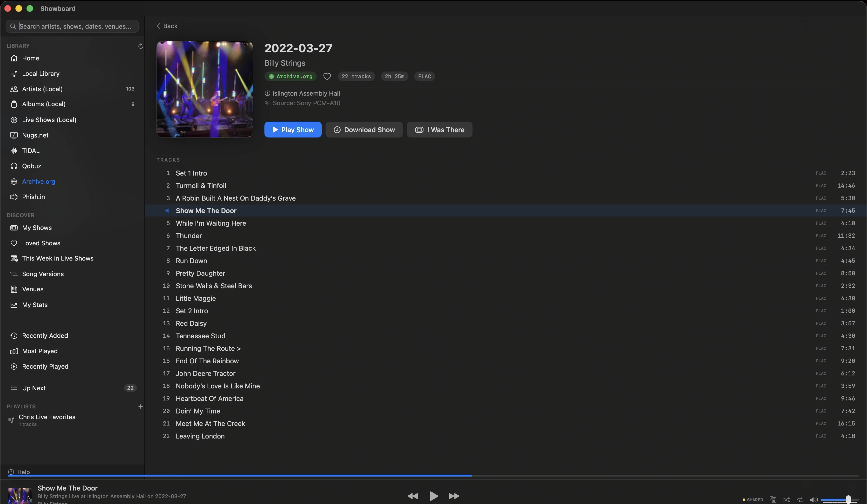
Task: Focus the search artists and shows field
Action: click(75, 26)
